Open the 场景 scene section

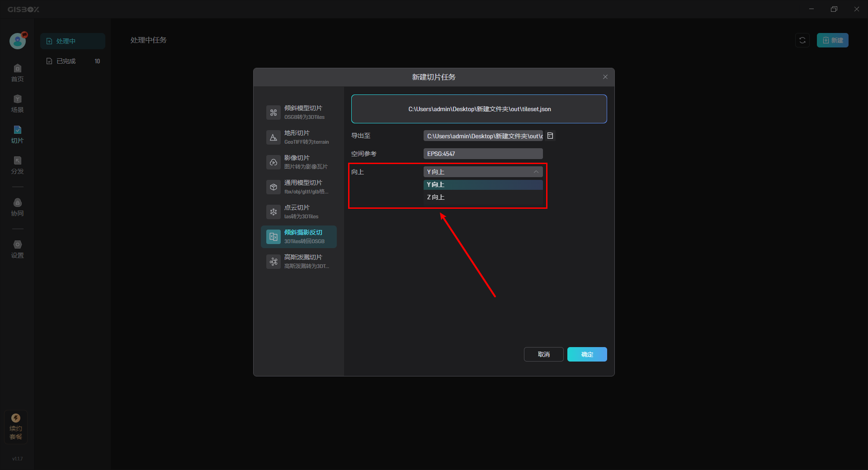tap(17, 103)
